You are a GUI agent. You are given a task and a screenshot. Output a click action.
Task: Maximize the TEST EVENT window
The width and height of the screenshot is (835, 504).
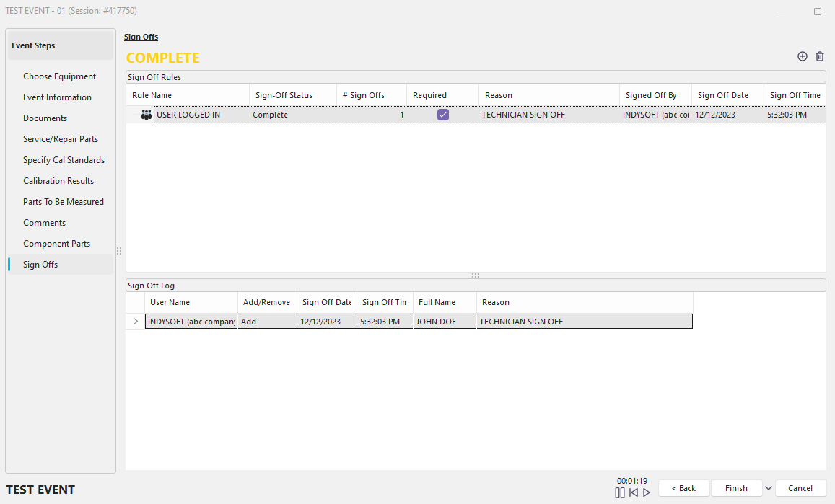tap(818, 12)
